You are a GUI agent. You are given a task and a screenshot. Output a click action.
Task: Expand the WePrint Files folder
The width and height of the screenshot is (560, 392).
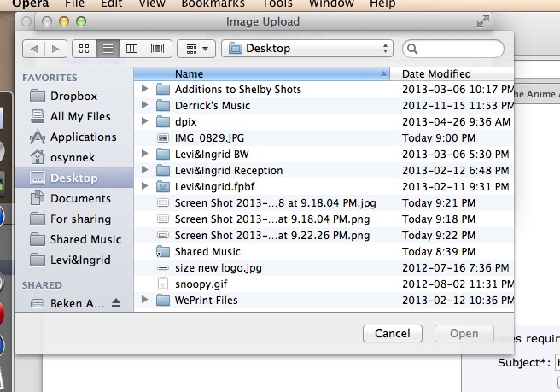pyautogui.click(x=144, y=300)
